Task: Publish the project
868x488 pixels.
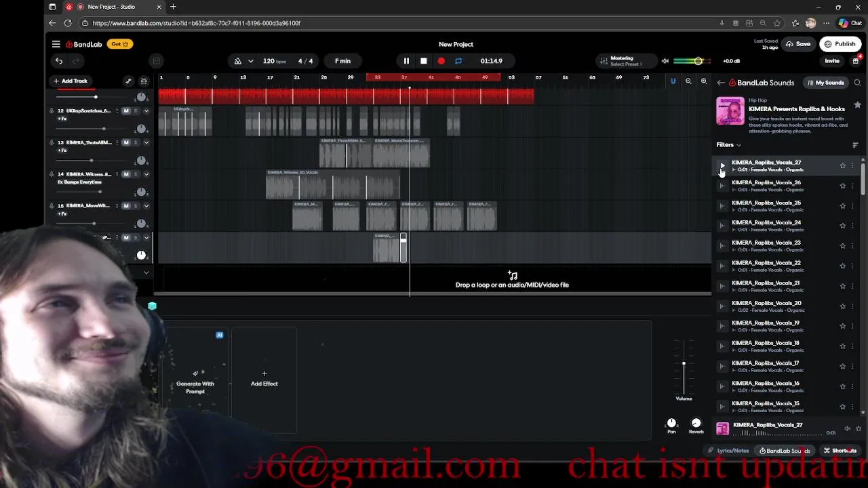Action: (x=840, y=44)
